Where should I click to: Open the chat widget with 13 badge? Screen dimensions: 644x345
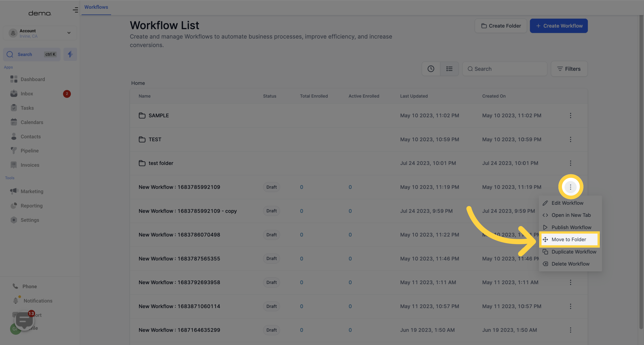(24, 320)
